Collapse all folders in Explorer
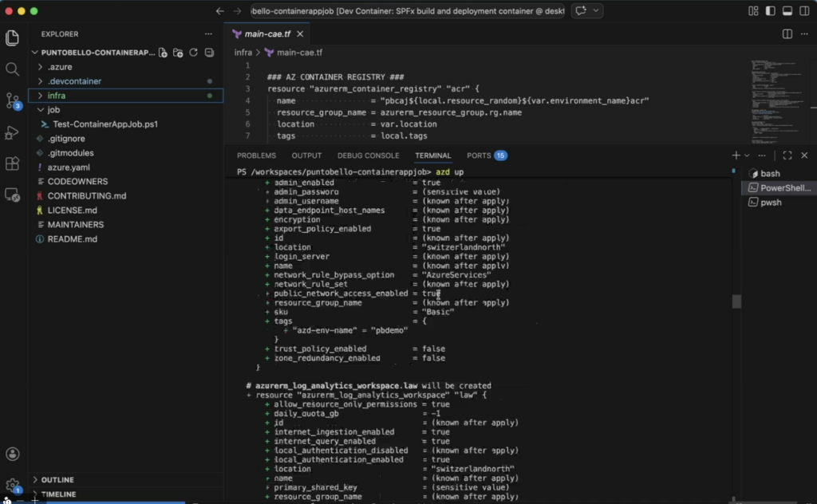Image resolution: width=817 pixels, height=504 pixels. (x=209, y=53)
